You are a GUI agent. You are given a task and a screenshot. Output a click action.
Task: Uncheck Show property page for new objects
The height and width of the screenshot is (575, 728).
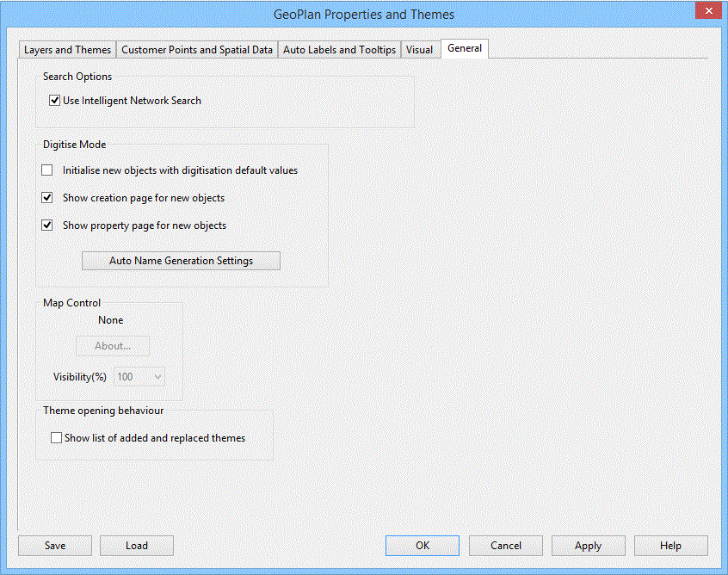[46, 226]
